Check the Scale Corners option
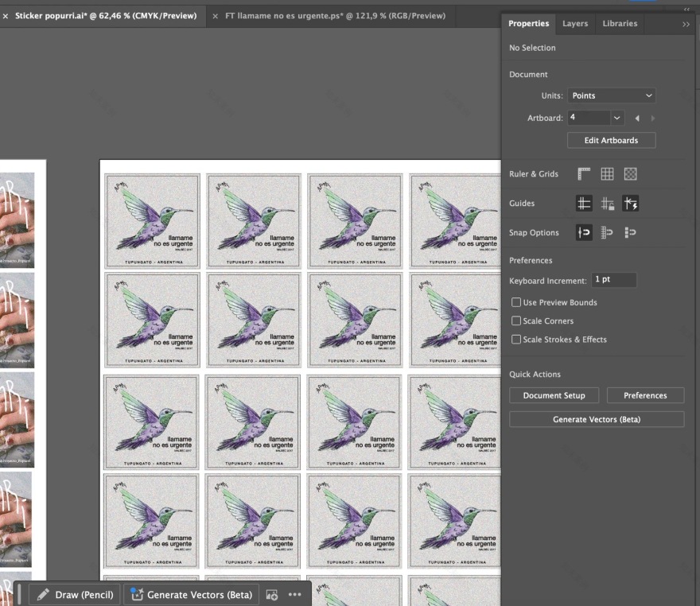The height and width of the screenshot is (606, 700). [x=515, y=321]
